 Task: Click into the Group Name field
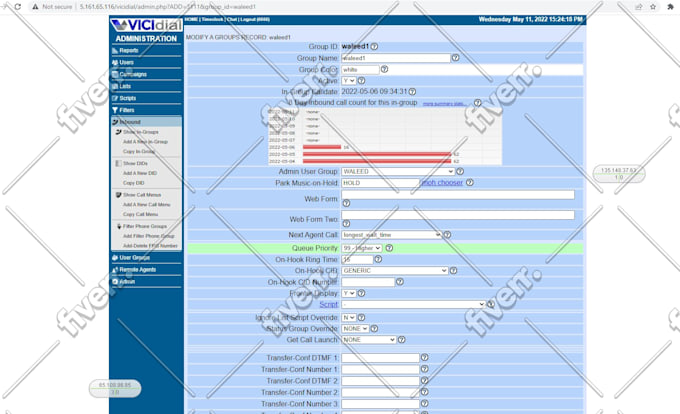[x=396, y=58]
